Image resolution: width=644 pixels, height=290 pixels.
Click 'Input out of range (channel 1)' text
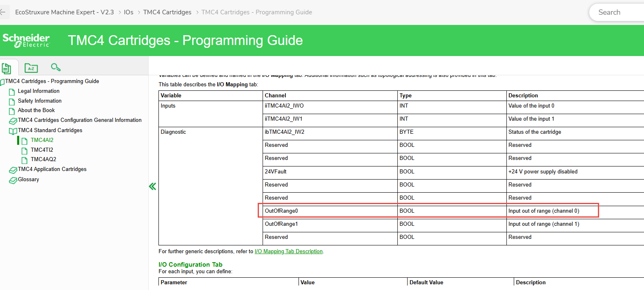point(544,224)
